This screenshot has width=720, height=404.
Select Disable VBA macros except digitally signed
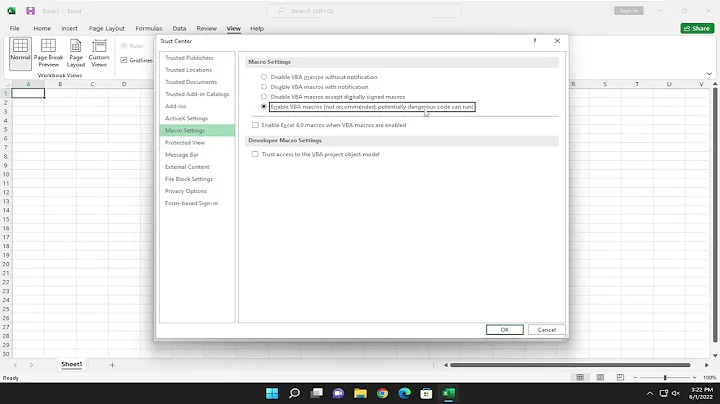264,97
